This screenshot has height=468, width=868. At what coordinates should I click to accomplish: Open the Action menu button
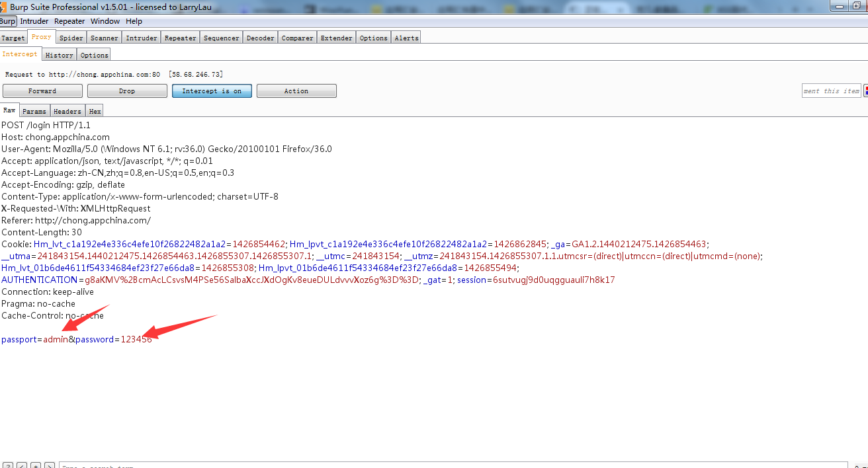click(296, 91)
